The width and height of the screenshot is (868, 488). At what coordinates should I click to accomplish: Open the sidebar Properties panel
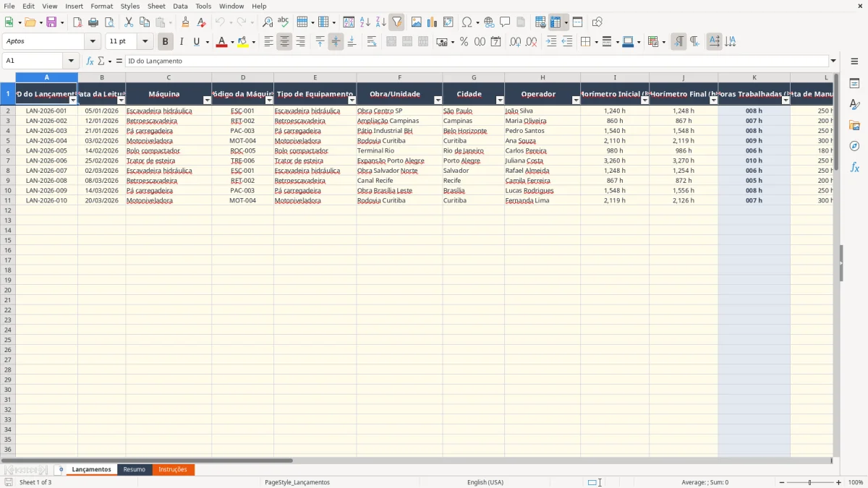click(x=854, y=84)
